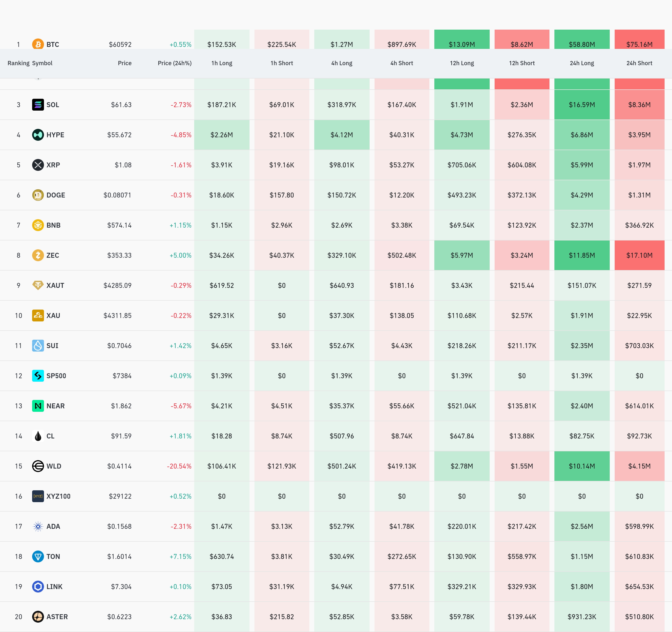Click WLD's green $10.14M 24h Long cell
This screenshot has width=672, height=632.
tap(582, 466)
